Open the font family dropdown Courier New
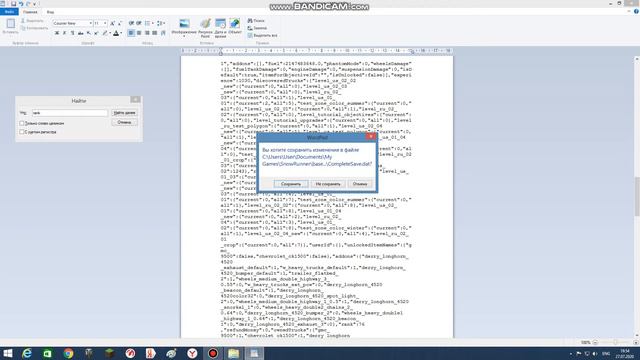 tap(90, 23)
